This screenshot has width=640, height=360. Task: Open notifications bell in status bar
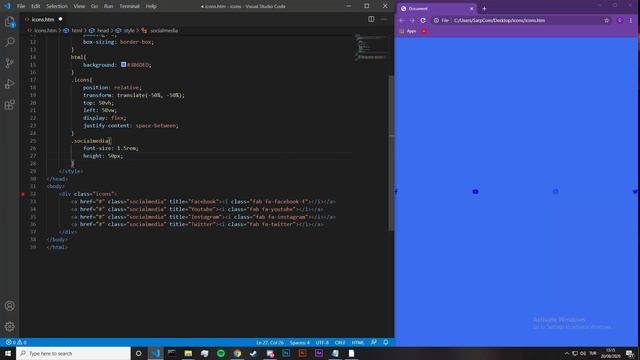click(x=386, y=342)
